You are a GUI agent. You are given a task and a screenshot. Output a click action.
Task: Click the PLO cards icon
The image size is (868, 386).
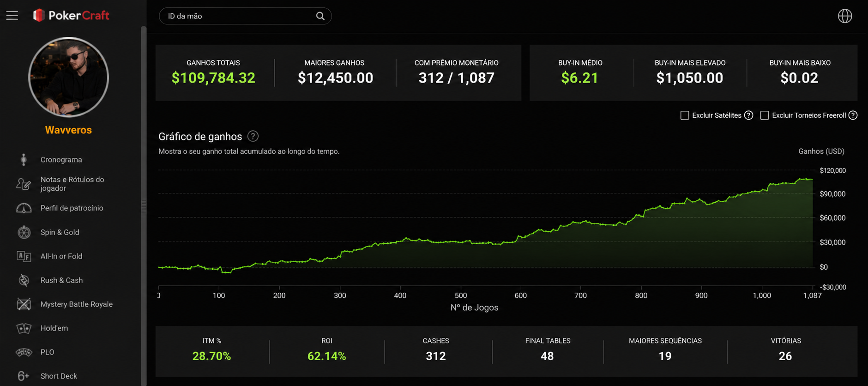(x=24, y=352)
